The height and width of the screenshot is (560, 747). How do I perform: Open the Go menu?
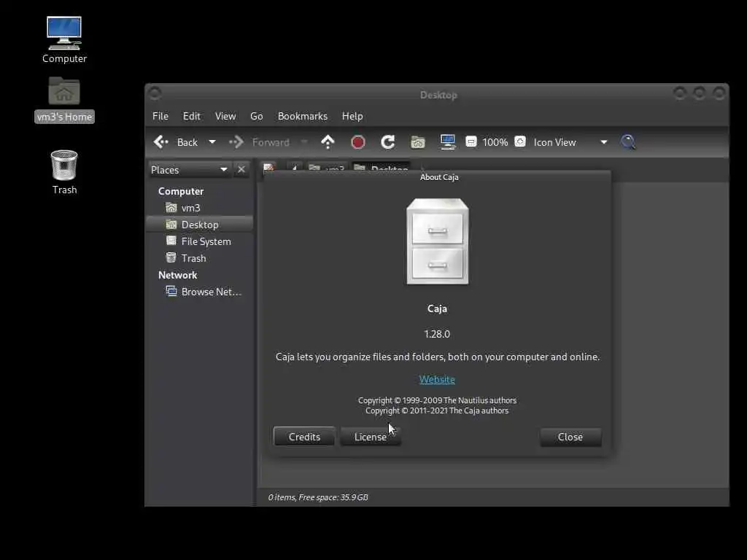(256, 116)
